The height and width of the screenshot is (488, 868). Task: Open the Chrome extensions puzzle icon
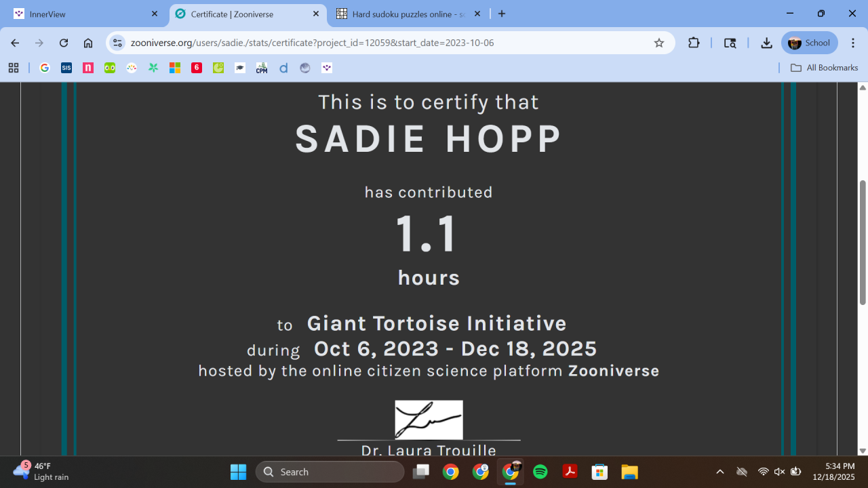(694, 43)
